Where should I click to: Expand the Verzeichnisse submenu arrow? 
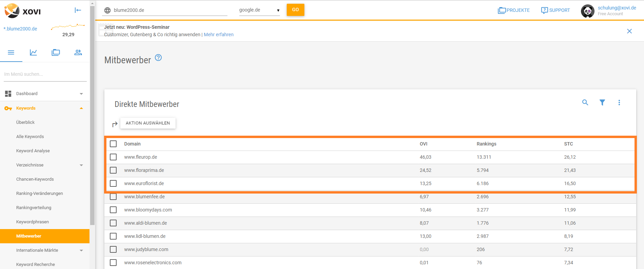coord(81,165)
